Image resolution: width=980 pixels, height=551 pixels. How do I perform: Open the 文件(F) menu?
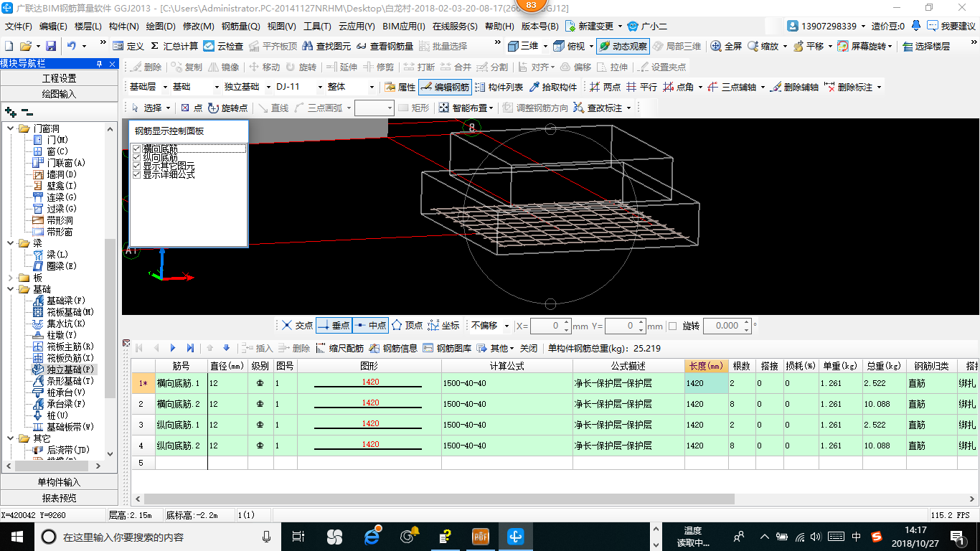[x=19, y=27]
